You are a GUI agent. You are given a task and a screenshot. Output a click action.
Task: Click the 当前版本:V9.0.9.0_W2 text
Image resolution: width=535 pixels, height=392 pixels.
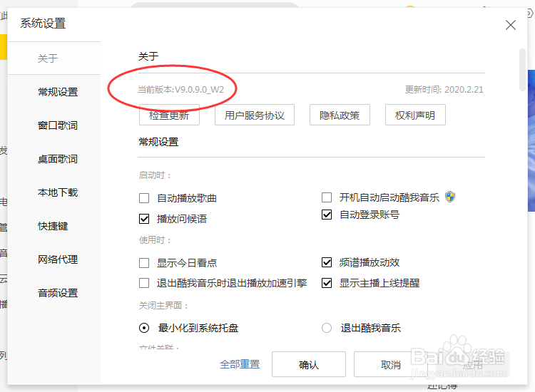click(x=181, y=90)
